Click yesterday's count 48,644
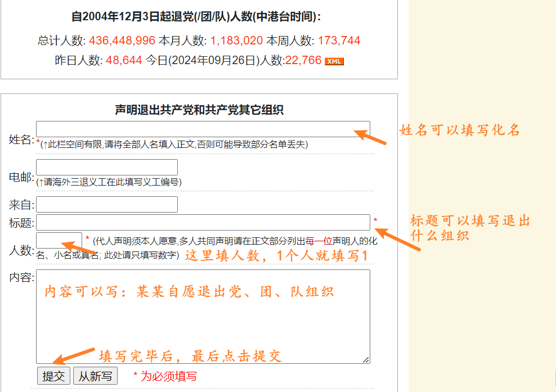The image size is (556, 392). pos(124,60)
